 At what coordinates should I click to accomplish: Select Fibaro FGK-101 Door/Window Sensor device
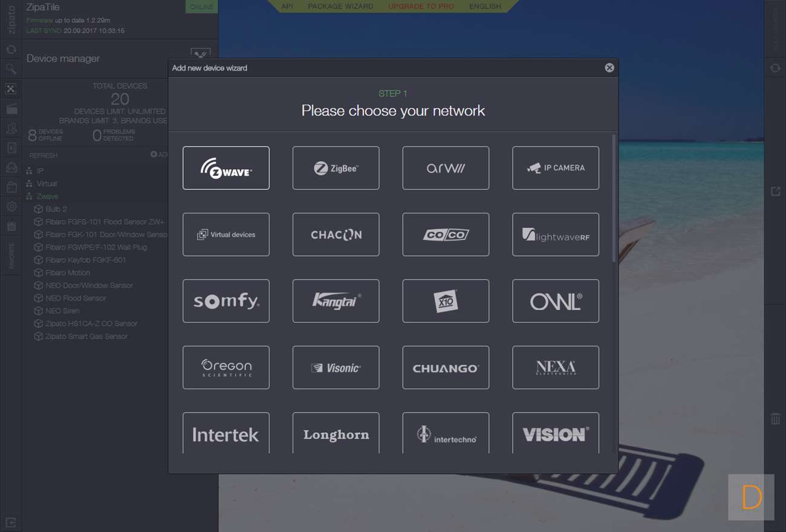pos(101,235)
